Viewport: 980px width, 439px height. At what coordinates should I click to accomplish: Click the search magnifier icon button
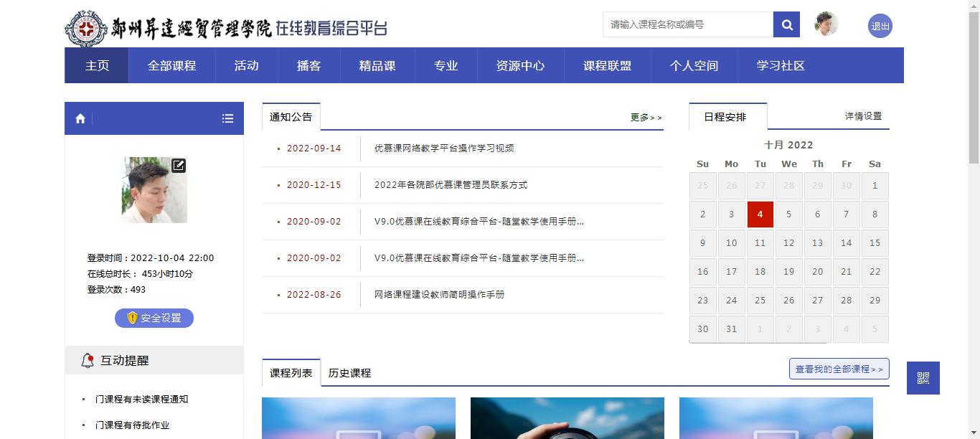786,24
